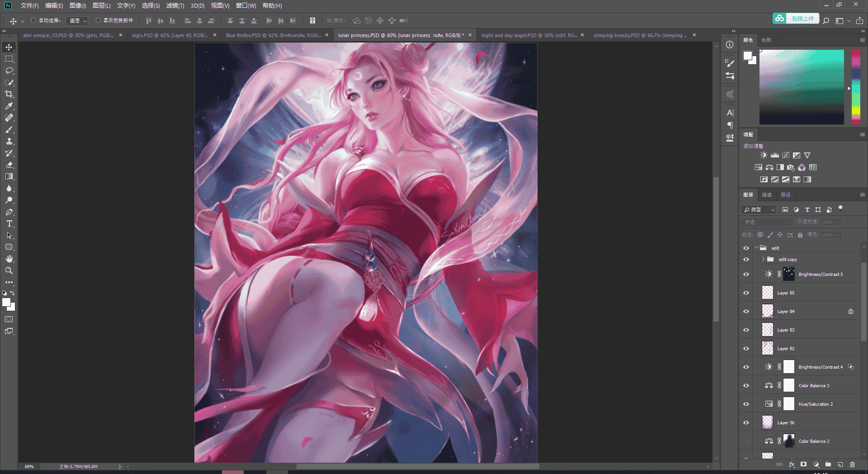The width and height of the screenshot is (868, 474).
Task: Open the 图像(I) Image menu
Action: 78,5
